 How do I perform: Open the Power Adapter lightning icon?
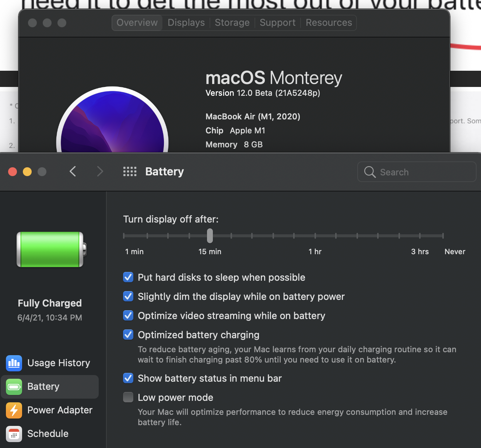14,410
